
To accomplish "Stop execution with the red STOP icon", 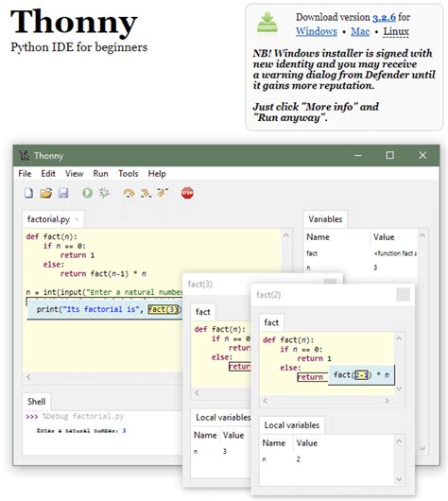I will [187, 193].
